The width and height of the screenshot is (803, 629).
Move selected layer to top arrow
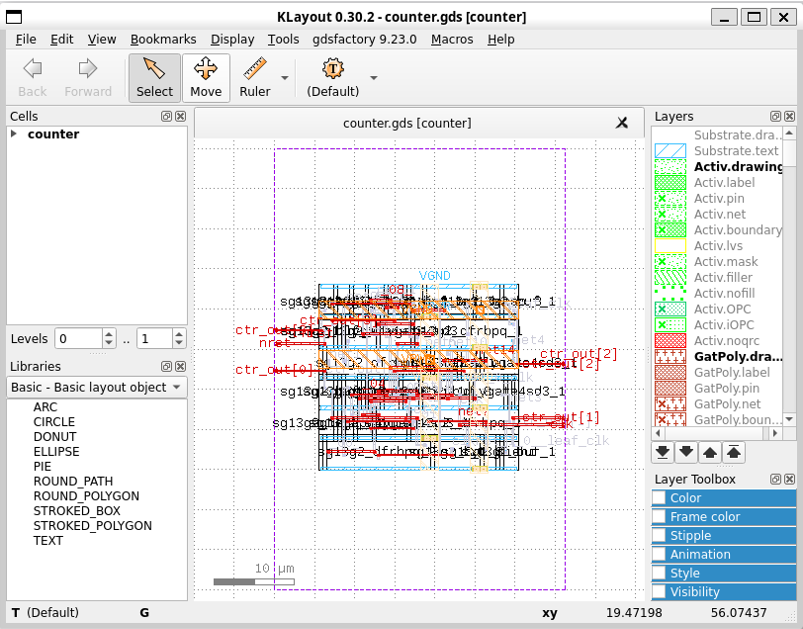point(734,452)
